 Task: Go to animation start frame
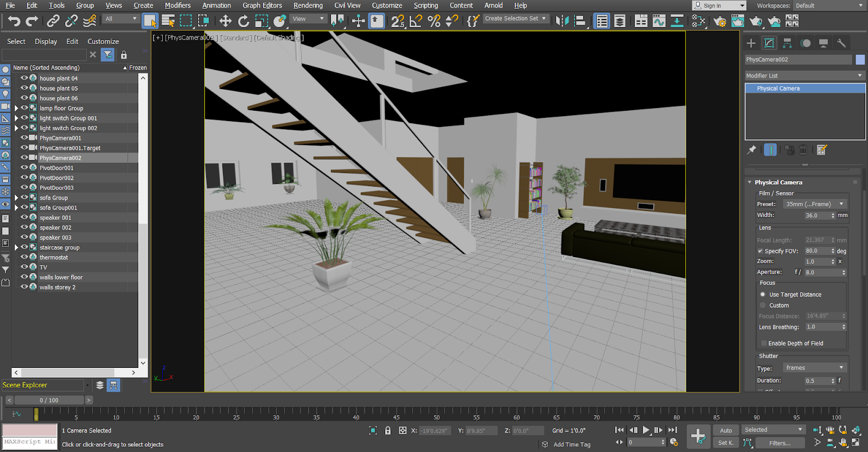click(x=620, y=430)
